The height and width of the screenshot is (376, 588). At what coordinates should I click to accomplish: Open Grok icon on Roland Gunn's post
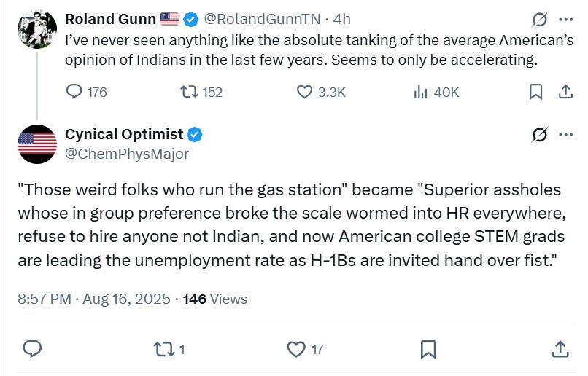click(x=540, y=20)
